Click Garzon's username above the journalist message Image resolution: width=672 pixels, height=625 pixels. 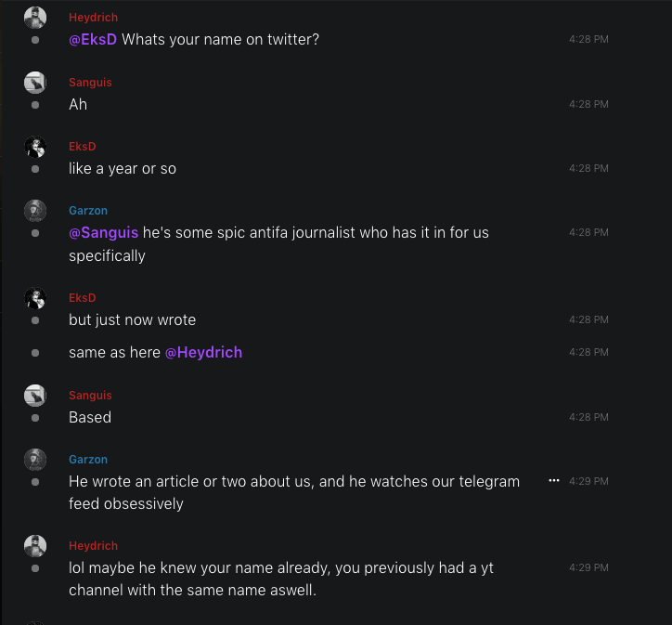(x=88, y=211)
